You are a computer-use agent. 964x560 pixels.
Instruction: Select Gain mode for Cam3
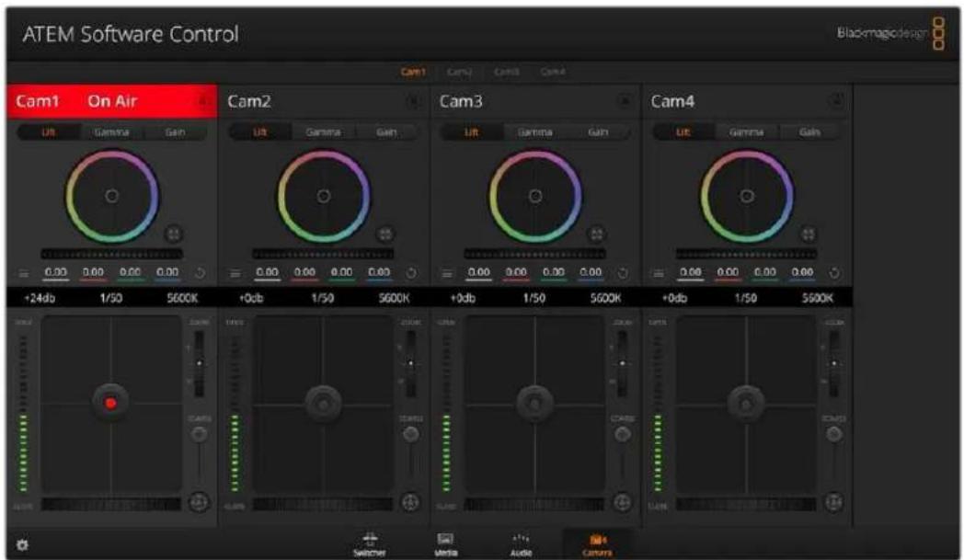coord(598,132)
